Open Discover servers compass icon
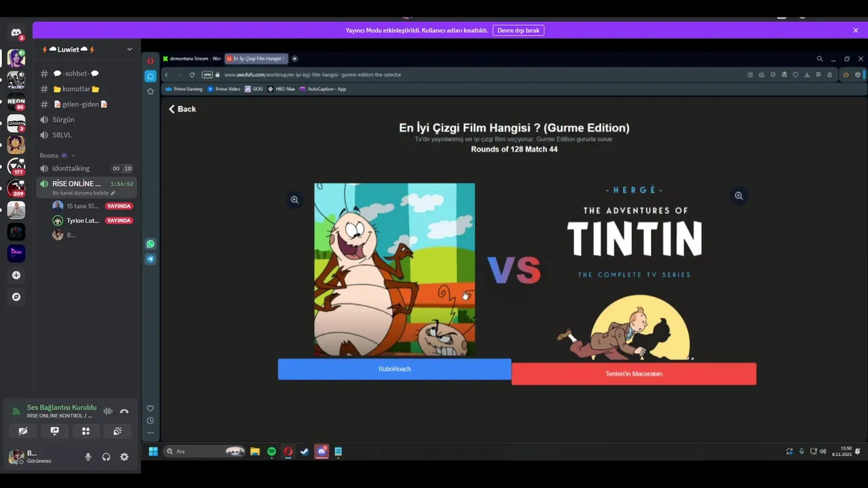Screen dimensions: 868x488 [x=16, y=297]
